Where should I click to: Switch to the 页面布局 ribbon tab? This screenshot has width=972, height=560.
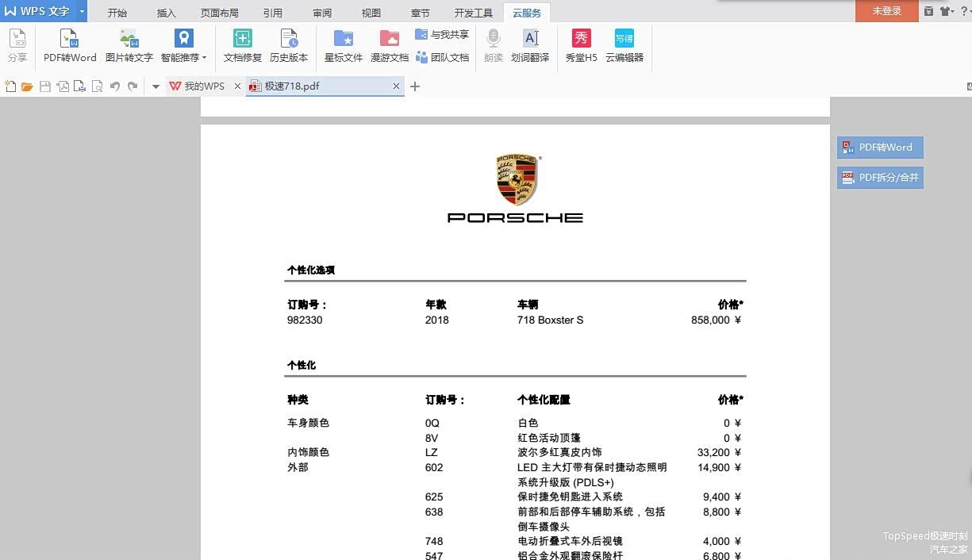[220, 13]
